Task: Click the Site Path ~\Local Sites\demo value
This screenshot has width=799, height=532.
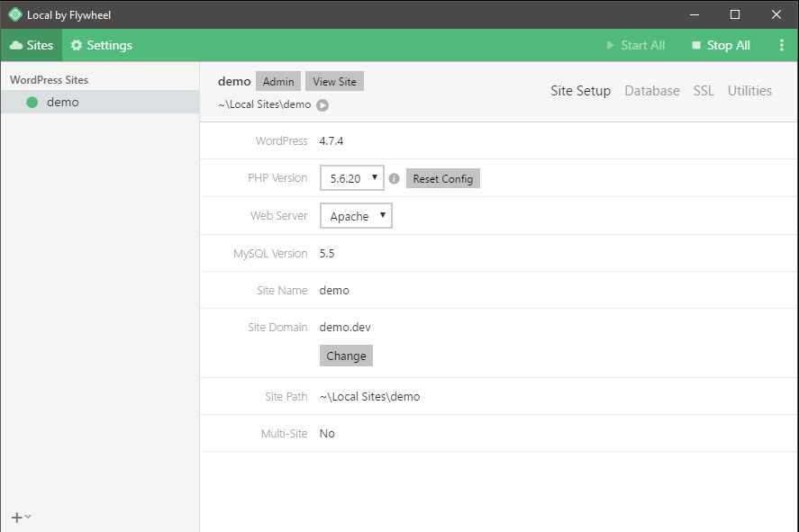Action: point(369,397)
